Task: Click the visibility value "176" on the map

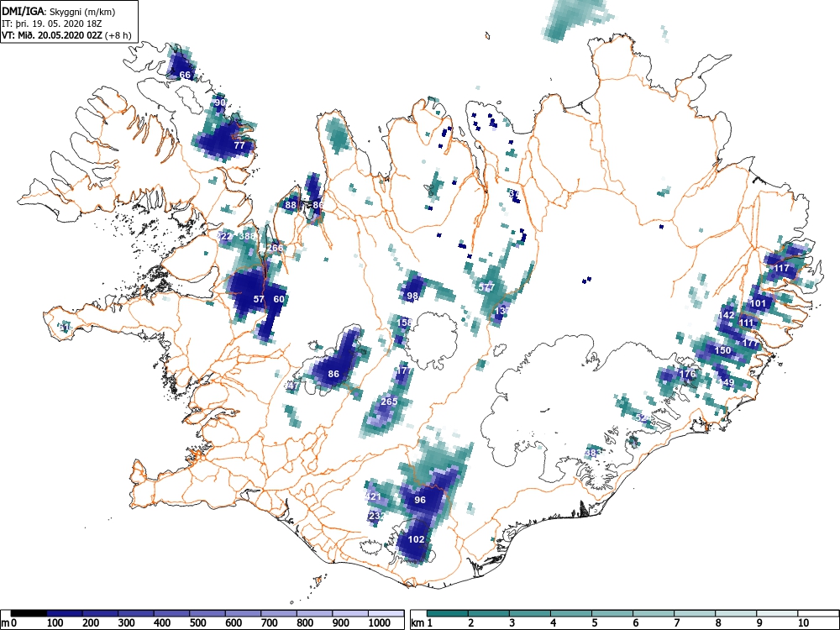Action: point(687,374)
